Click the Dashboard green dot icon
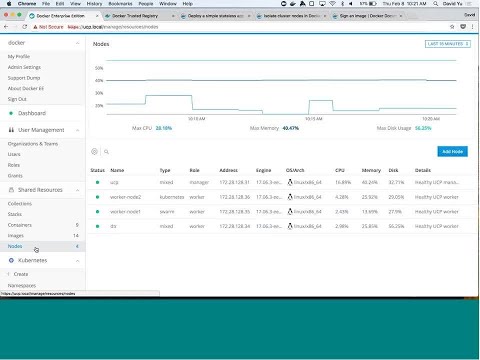The height and width of the screenshot is (360, 480). [11, 113]
